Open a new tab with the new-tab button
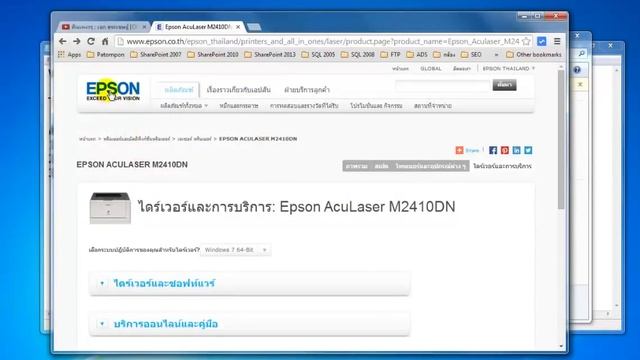640x360 pixels. [254, 27]
